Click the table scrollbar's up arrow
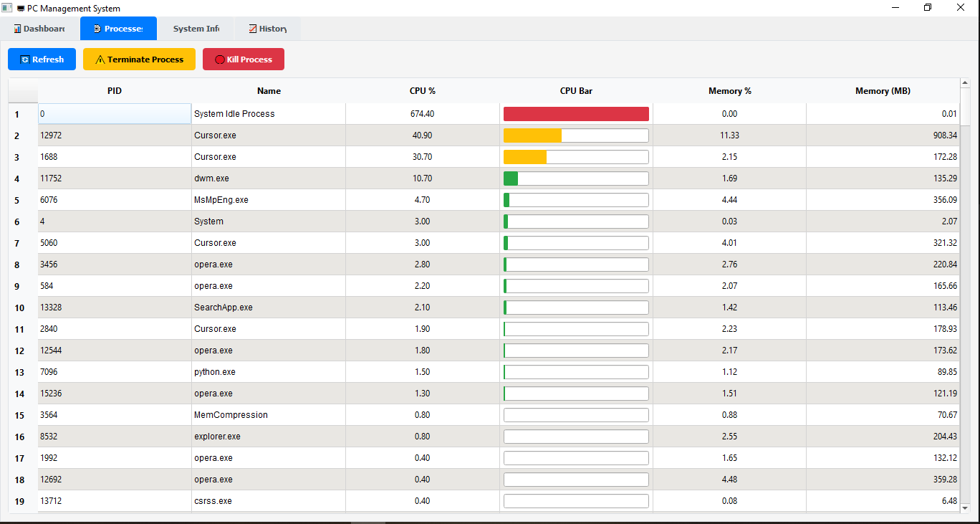Screen dimensions: 980x524 [x=965, y=83]
